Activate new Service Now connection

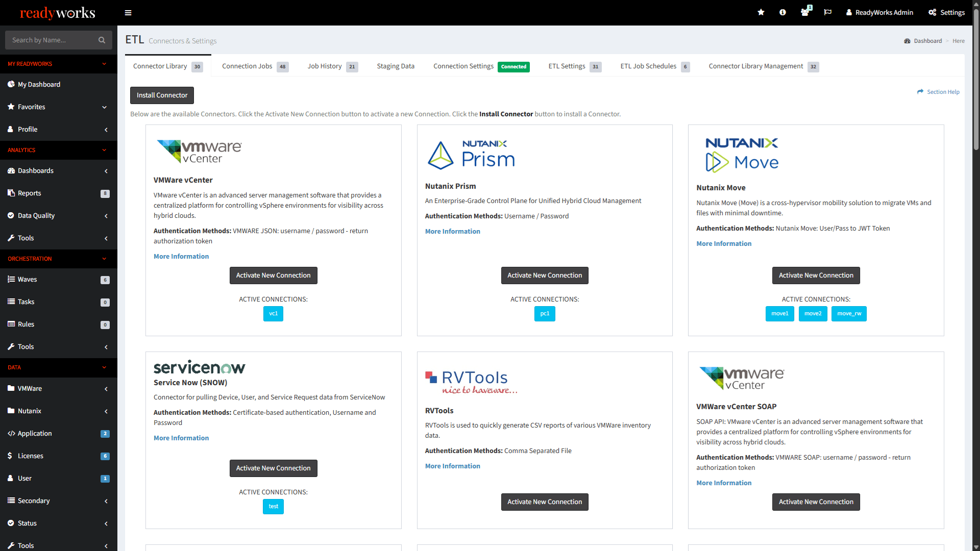pyautogui.click(x=273, y=468)
